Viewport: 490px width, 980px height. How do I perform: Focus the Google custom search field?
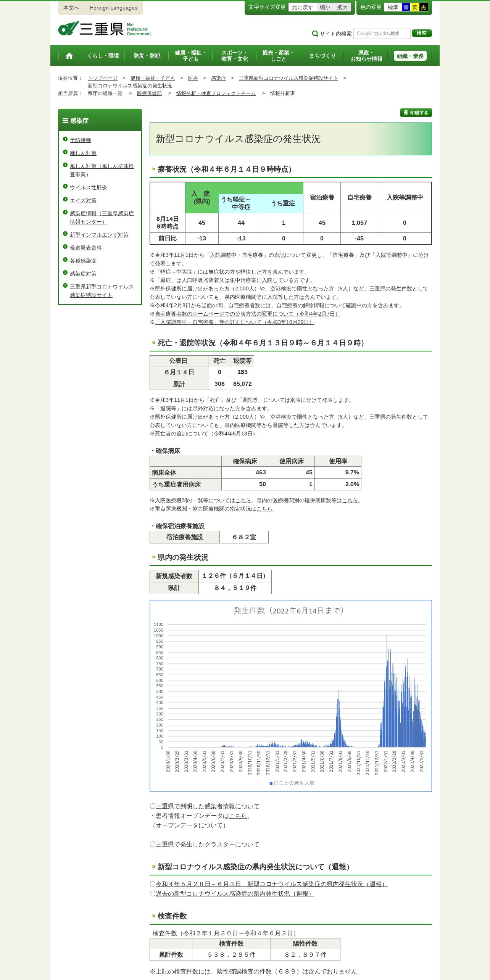click(x=382, y=34)
